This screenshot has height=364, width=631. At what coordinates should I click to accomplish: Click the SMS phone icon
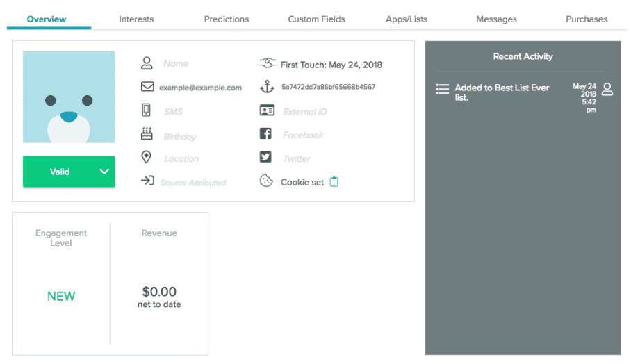pyautogui.click(x=147, y=110)
